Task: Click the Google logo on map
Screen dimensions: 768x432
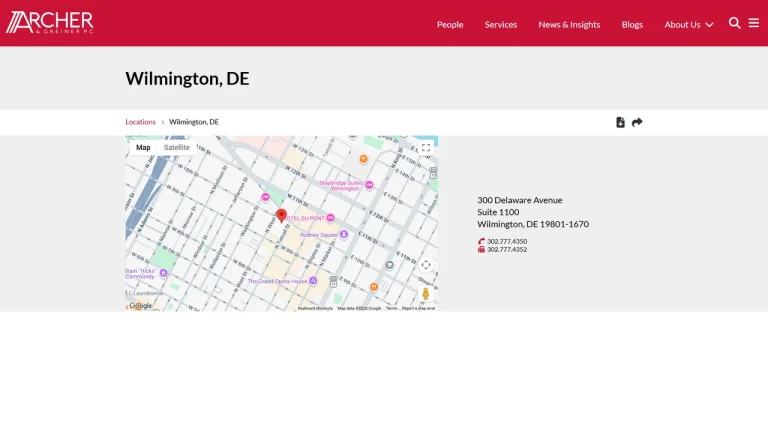Action: click(141, 306)
